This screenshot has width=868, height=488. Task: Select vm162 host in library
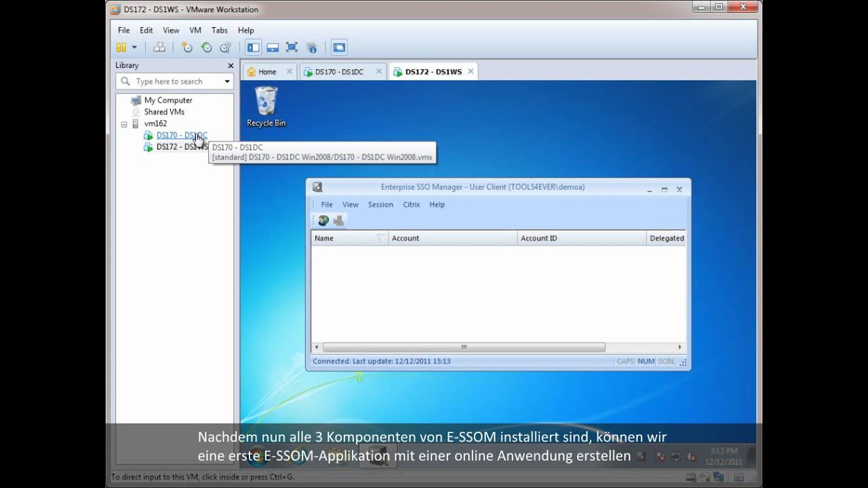tap(155, 123)
